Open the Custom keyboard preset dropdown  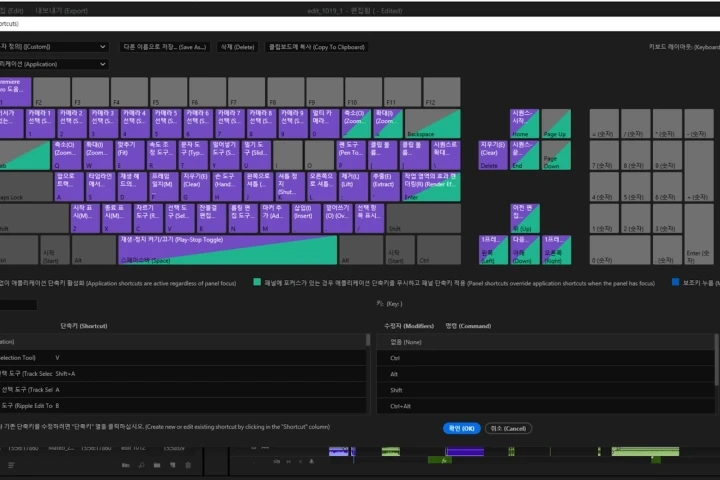pyautogui.click(x=54, y=47)
